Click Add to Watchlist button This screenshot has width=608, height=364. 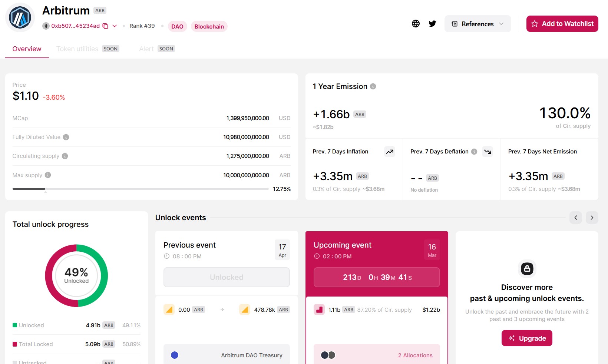pos(562,24)
